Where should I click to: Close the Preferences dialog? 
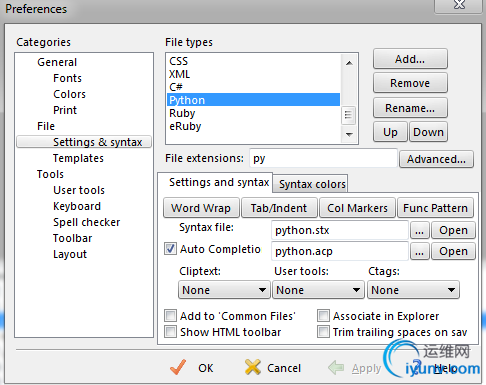[459, 5]
